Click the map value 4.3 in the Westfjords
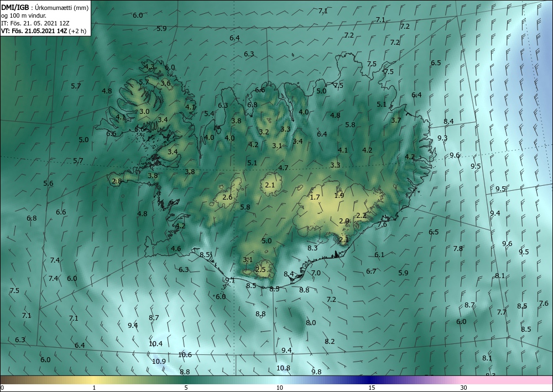The width and height of the screenshot is (553, 392). tap(149, 66)
